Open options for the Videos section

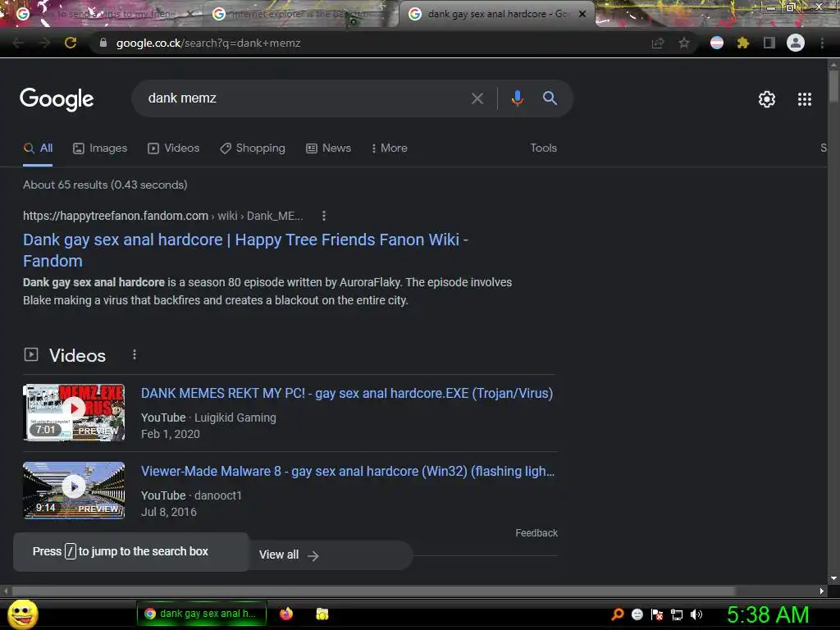[x=135, y=354]
